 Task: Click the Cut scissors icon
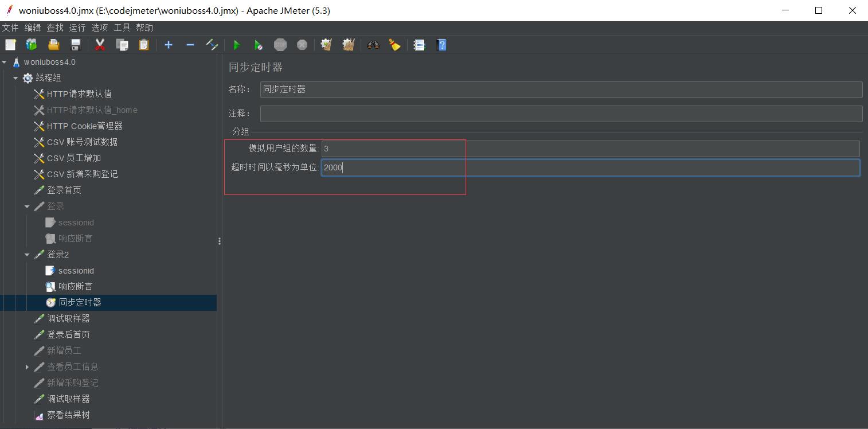[100, 45]
